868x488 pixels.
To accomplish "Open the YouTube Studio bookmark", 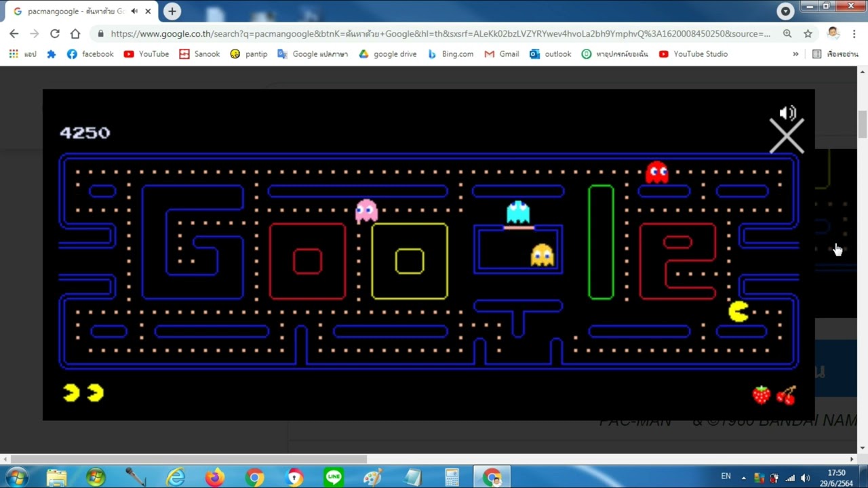I will click(693, 54).
